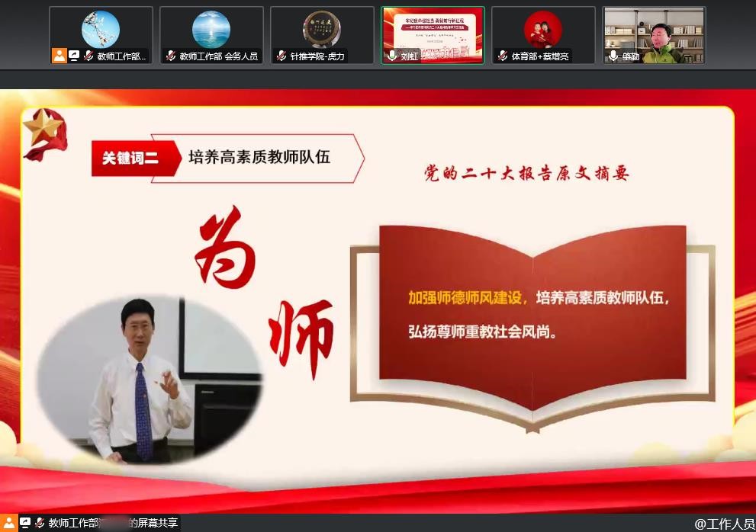756x532 pixels.
Task: Click the microphone icon next to 刘虹
Action: coord(392,56)
